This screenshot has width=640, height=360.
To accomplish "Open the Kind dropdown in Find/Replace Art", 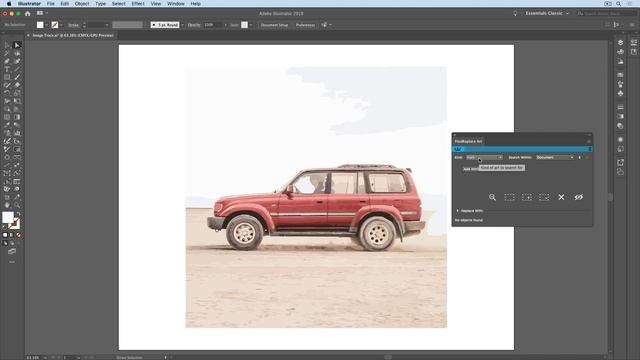I will pyautogui.click(x=484, y=157).
